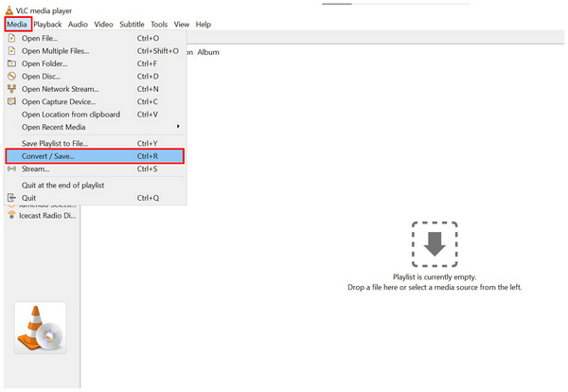Click the Quit exit icon

12,198
